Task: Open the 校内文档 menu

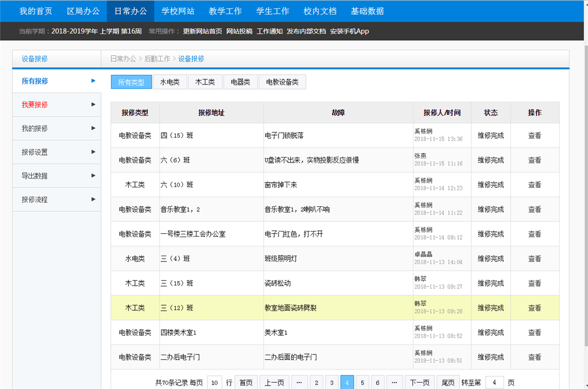Action: pyautogui.click(x=320, y=11)
